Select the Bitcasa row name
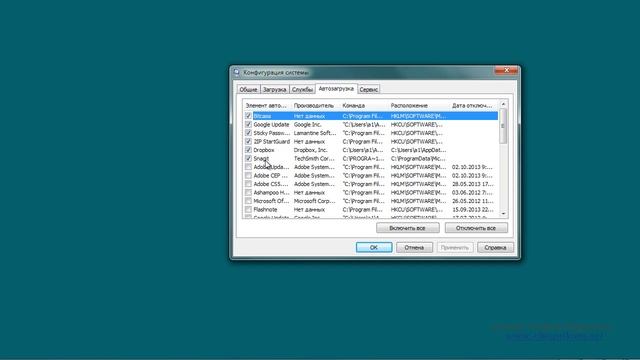The image size is (640, 360). point(262,116)
